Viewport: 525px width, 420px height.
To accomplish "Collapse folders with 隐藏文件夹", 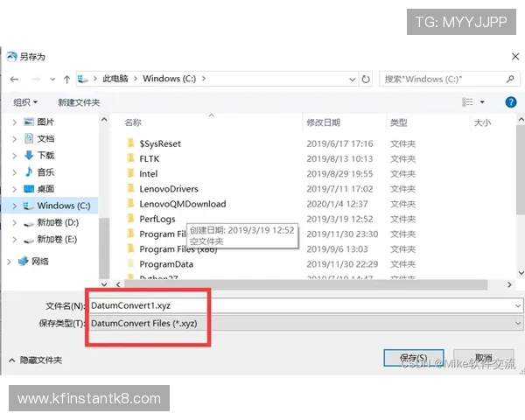I will point(35,360).
